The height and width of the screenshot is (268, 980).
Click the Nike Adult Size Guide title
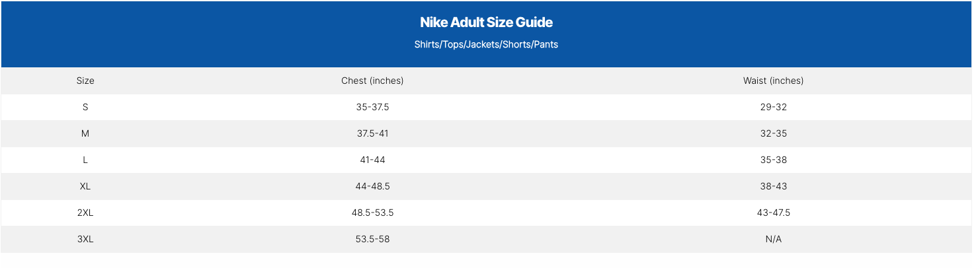(486, 22)
